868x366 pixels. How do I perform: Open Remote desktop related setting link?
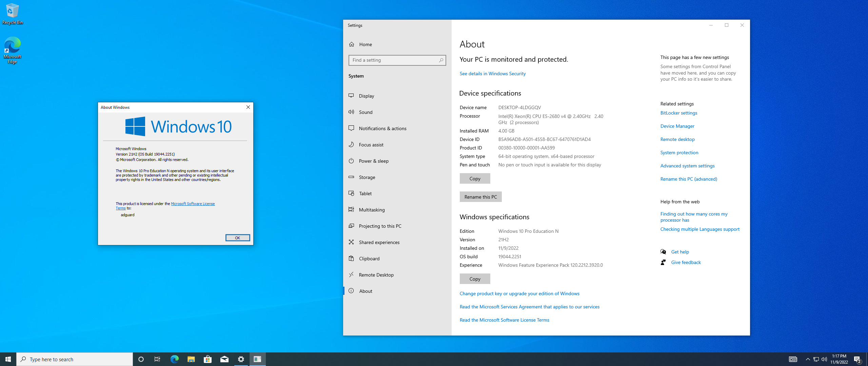pyautogui.click(x=677, y=139)
